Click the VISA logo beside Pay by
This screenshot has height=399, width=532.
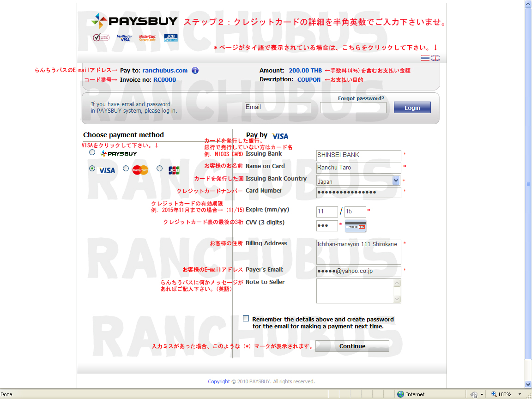(x=280, y=136)
